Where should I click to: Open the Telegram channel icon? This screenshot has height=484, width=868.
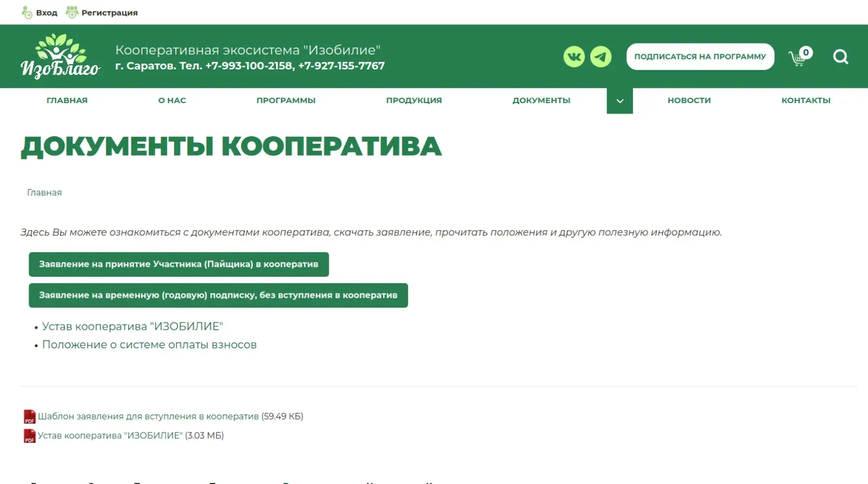tap(601, 56)
